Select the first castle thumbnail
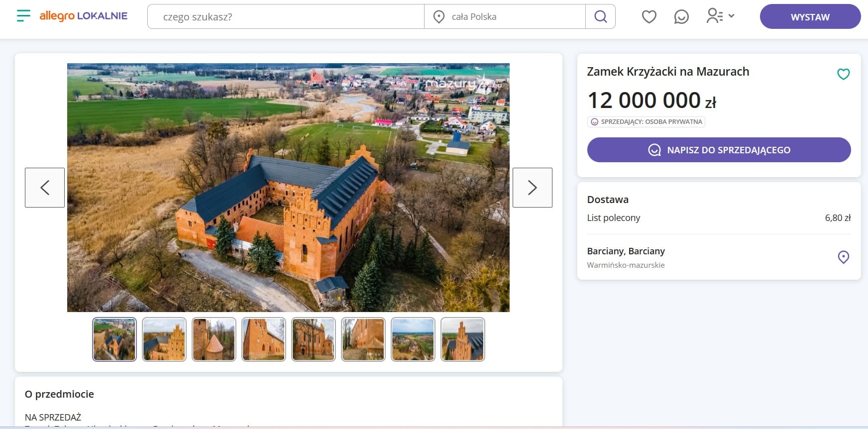Screen dimensions: 868x429 pyautogui.click(x=114, y=339)
